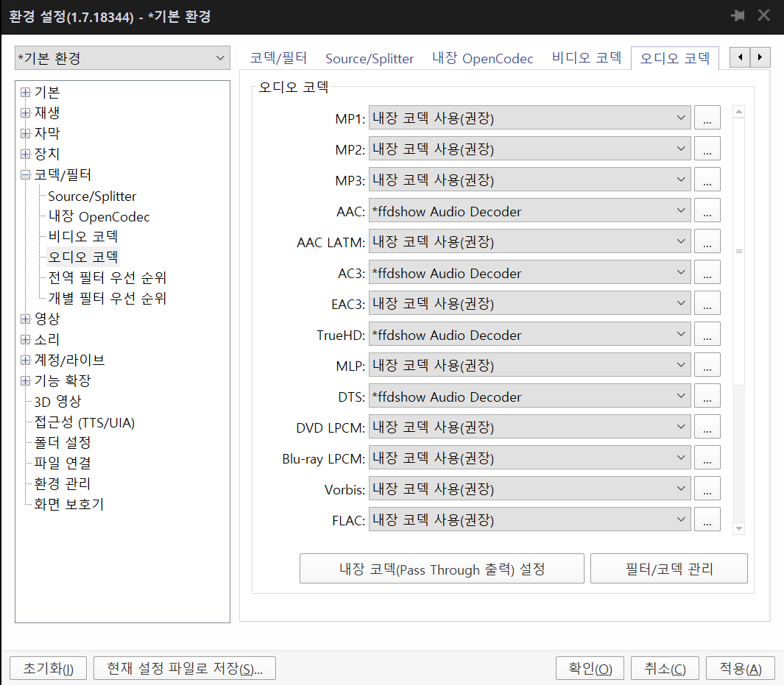Viewport: 784px width, 685px height.
Task: Open the MP2 codec dropdown
Action: pos(530,149)
